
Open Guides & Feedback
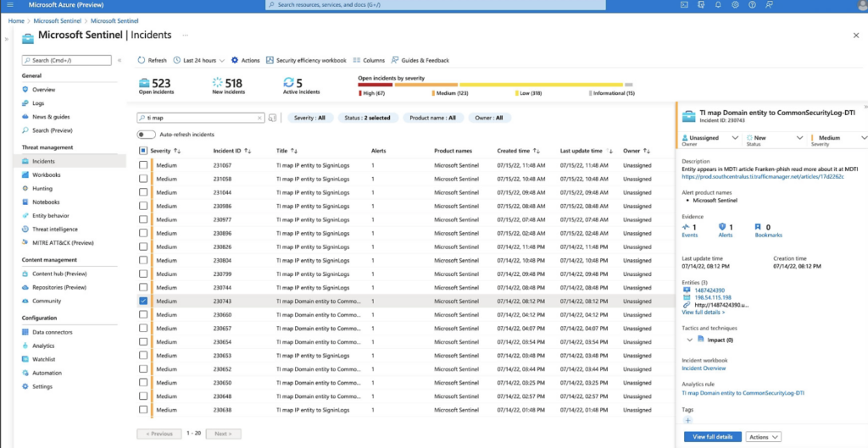click(x=420, y=60)
